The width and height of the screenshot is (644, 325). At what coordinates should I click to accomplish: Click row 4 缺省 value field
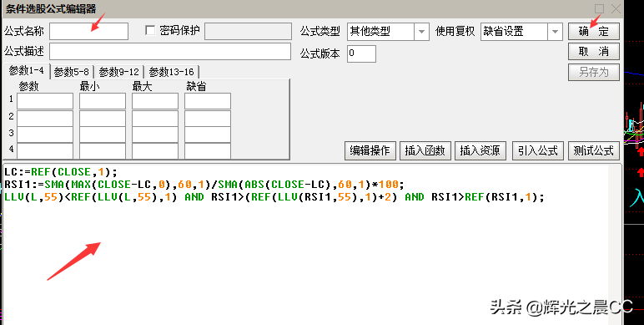[x=208, y=150]
